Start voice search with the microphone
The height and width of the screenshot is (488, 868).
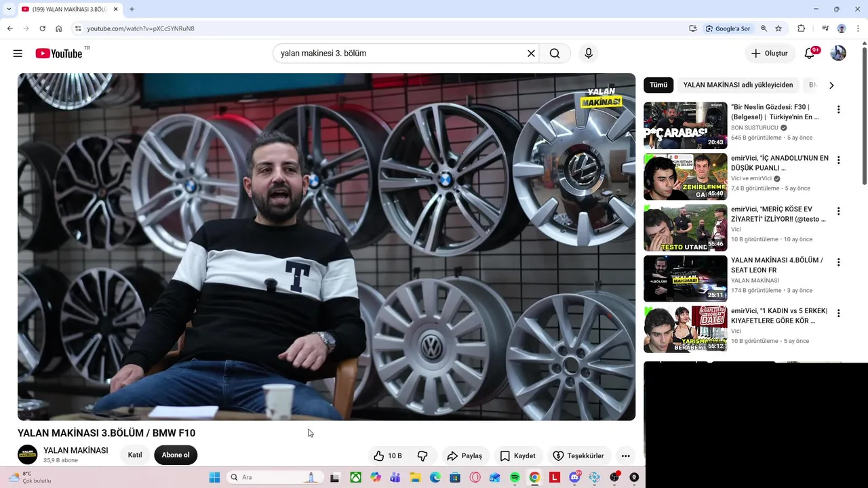click(589, 54)
